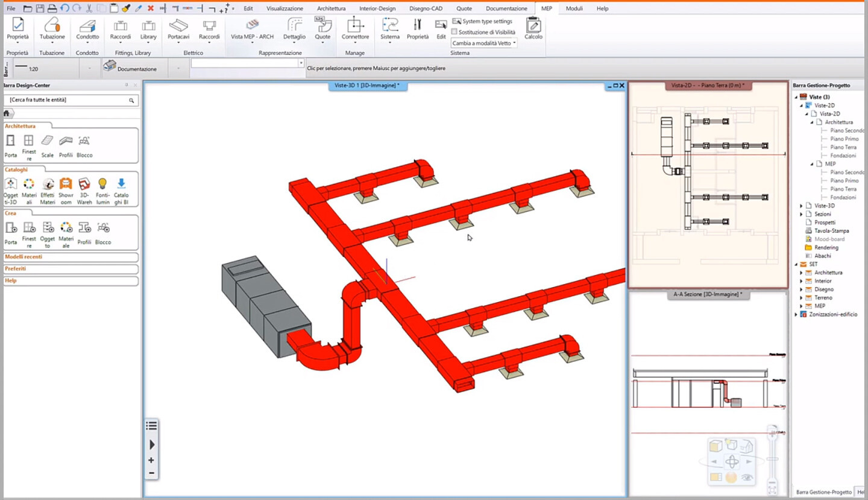Select the Tubazione pipe tool
Screen dimensions: 868x500
tap(52, 28)
